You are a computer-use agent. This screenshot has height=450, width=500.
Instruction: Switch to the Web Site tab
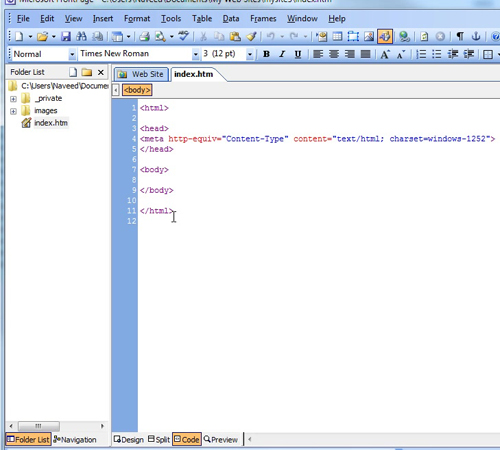click(x=141, y=74)
